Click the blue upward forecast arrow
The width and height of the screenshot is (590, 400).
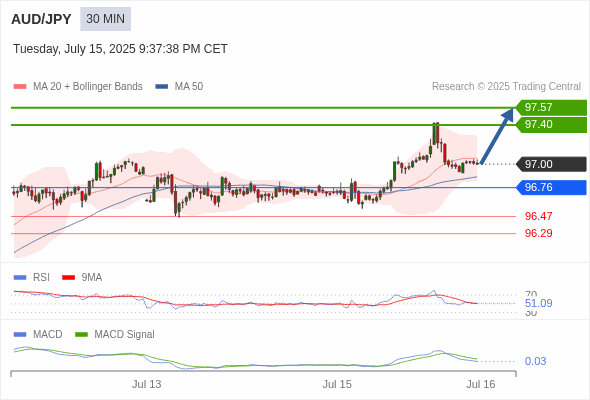click(x=497, y=136)
